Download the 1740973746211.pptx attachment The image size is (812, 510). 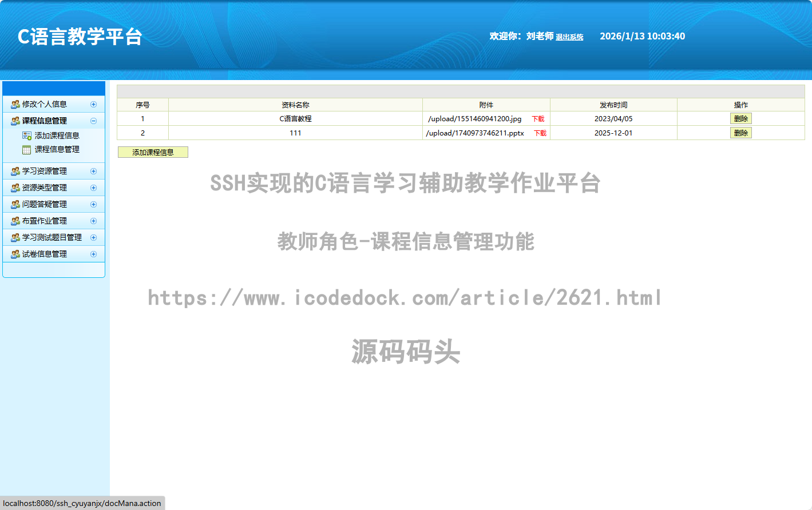click(x=540, y=133)
